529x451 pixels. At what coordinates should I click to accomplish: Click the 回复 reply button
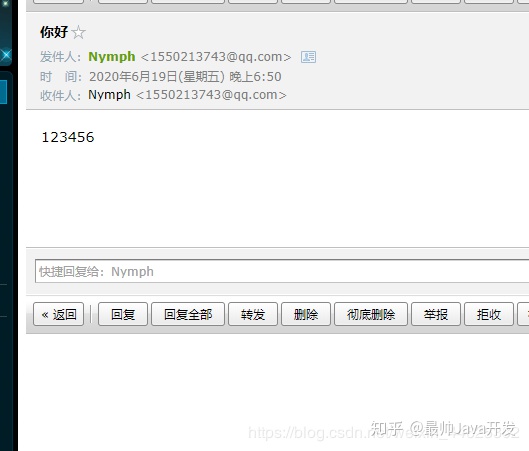pos(123,314)
